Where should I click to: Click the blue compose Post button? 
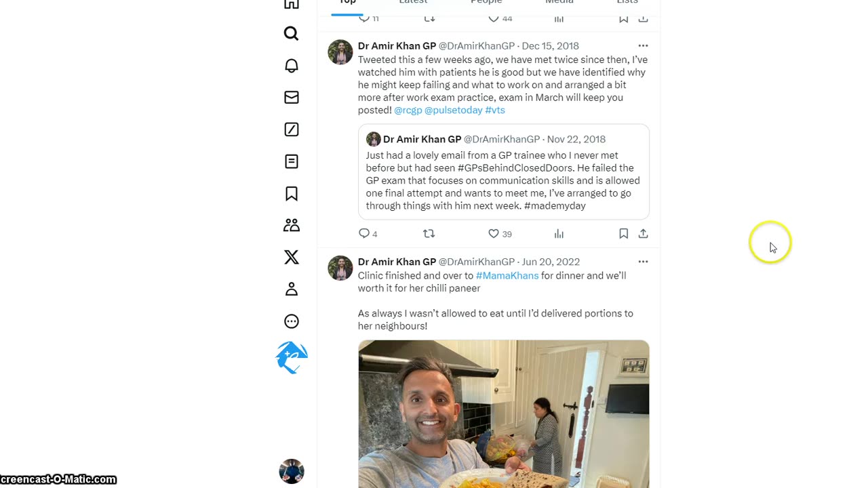(x=292, y=357)
